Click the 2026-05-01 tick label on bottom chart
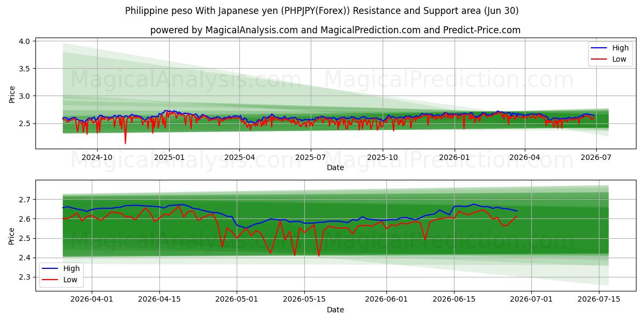The width and height of the screenshot is (644, 322). (237, 300)
